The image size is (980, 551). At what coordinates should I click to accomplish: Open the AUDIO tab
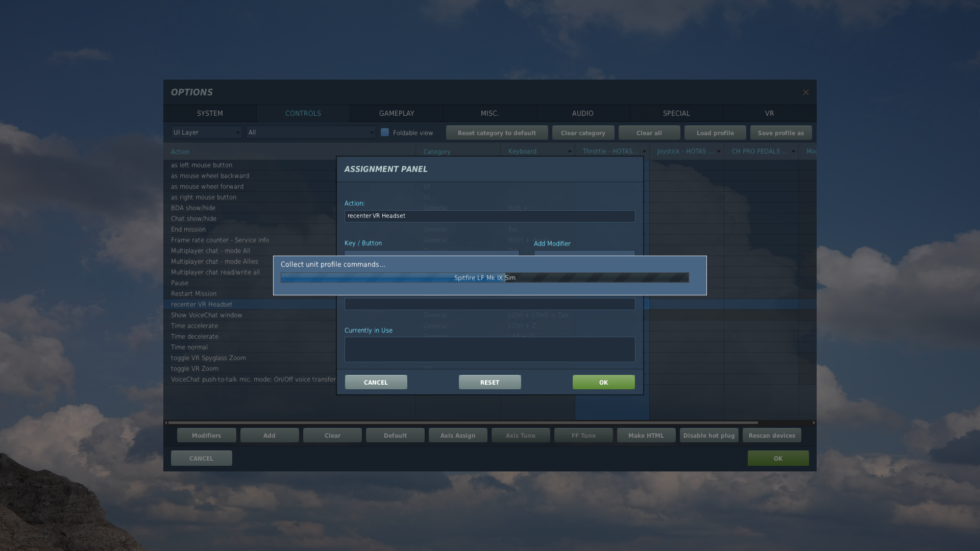tap(583, 113)
